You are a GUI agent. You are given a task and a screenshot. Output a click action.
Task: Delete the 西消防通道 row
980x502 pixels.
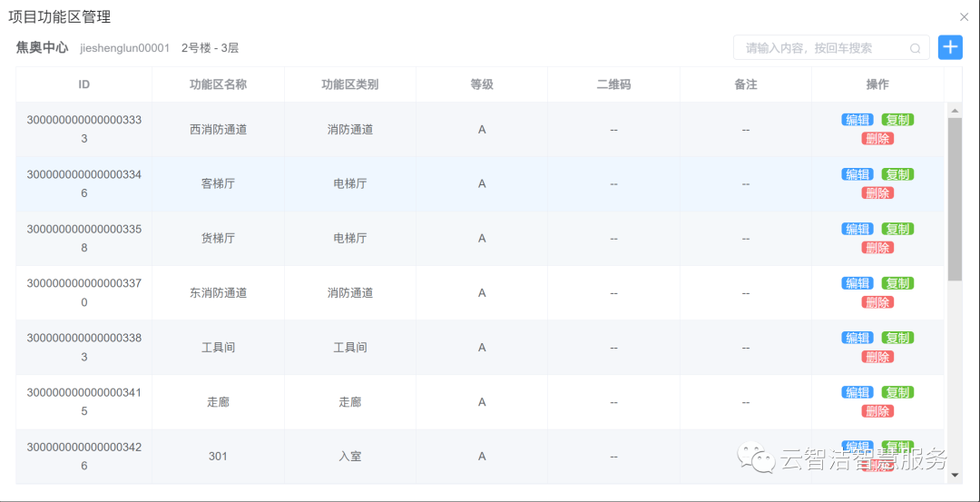click(x=877, y=139)
